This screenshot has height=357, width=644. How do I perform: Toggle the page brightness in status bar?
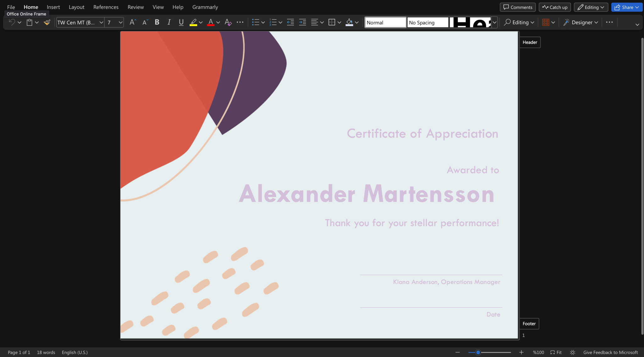tap(572, 352)
